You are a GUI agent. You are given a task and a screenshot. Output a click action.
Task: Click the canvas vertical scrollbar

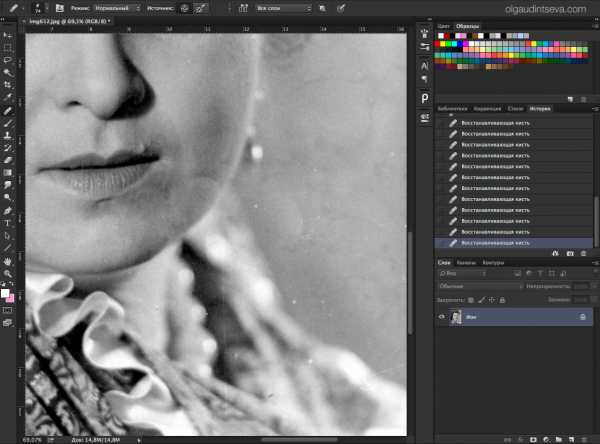410,283
